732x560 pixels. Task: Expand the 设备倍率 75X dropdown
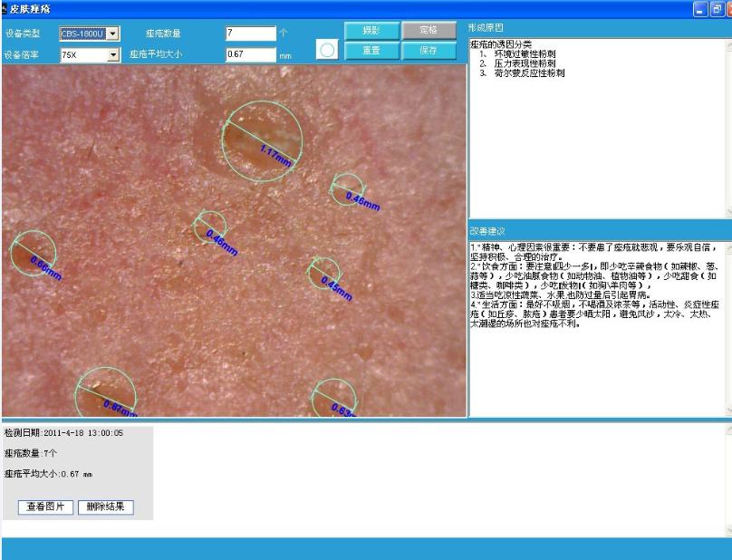113,55
